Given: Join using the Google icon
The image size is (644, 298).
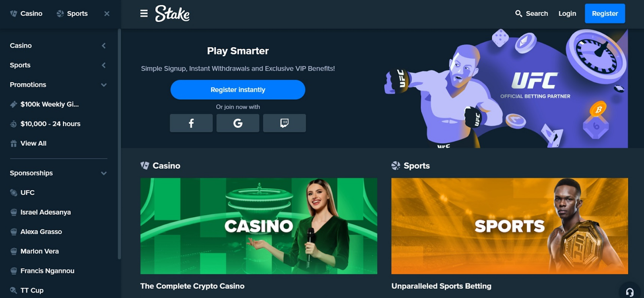Looking at the screenshot, I should pos(238,123).
